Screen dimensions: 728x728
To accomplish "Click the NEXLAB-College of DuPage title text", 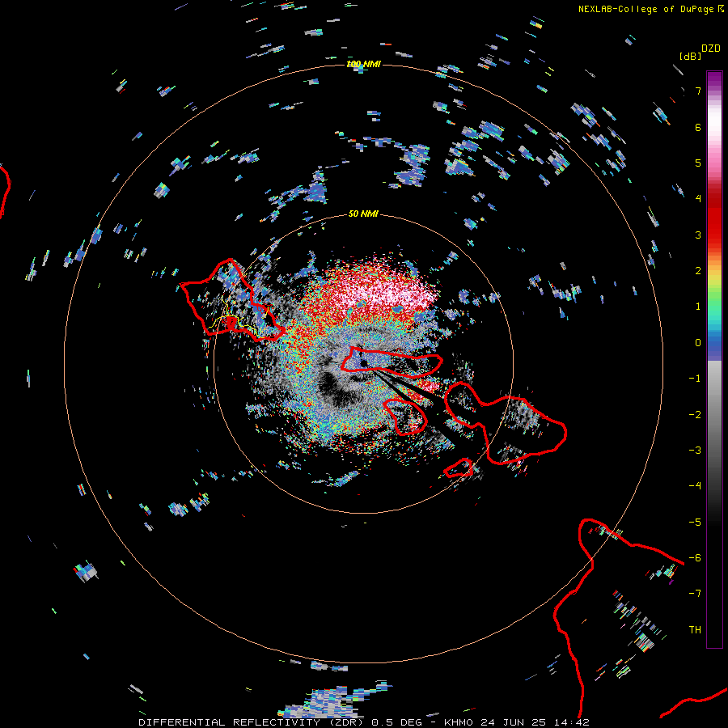I will [x=645, y=9].
